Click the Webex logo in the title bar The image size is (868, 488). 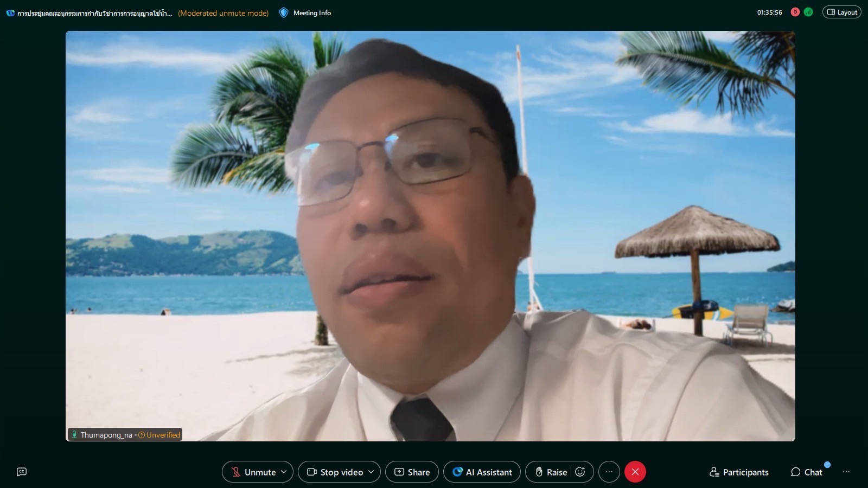10,13
